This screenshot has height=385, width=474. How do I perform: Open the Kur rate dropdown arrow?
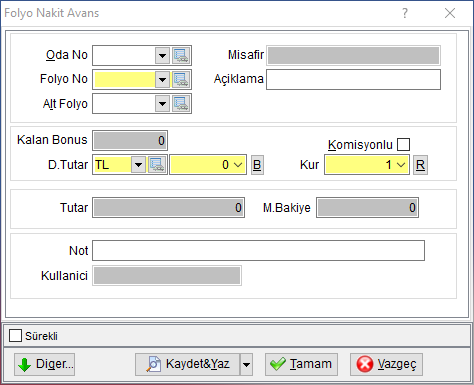point(401,165)
